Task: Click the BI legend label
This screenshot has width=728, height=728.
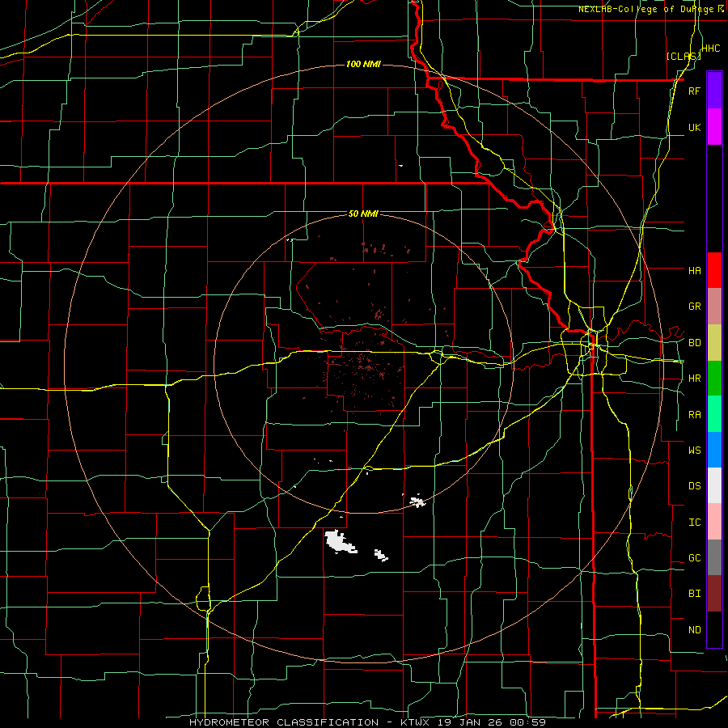Action: (694, 594)
